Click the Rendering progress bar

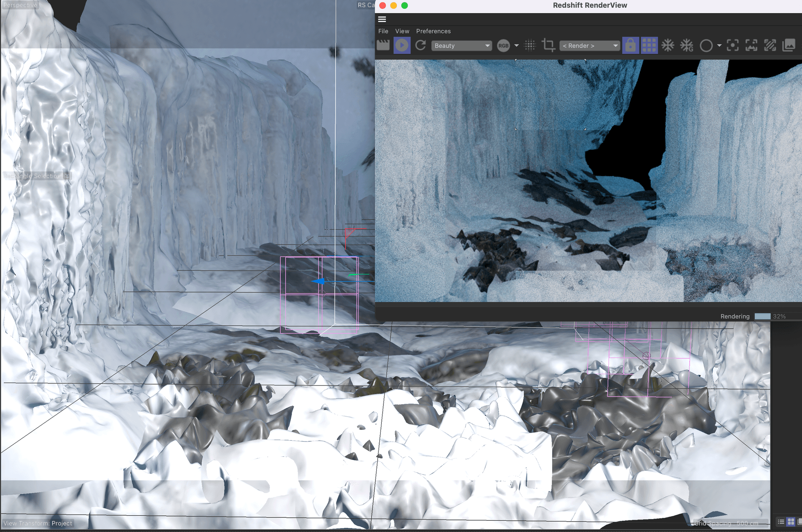tap(762, 316)
